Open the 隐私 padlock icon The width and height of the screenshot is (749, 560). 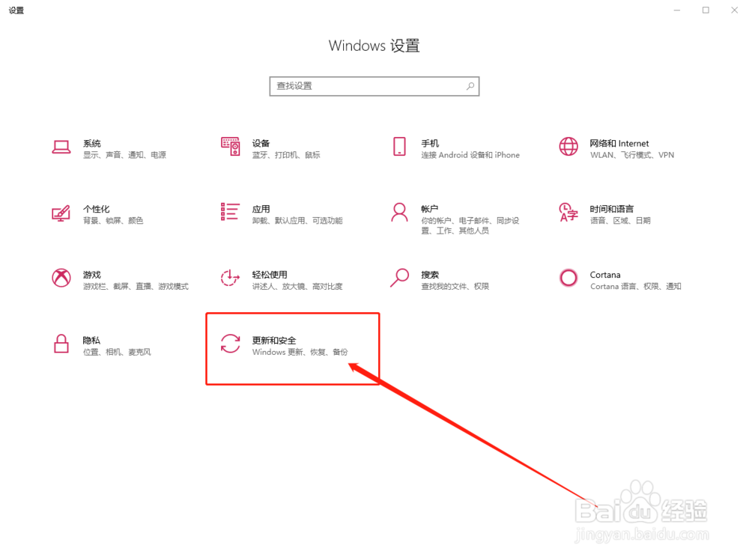click(x=61, y=344)
